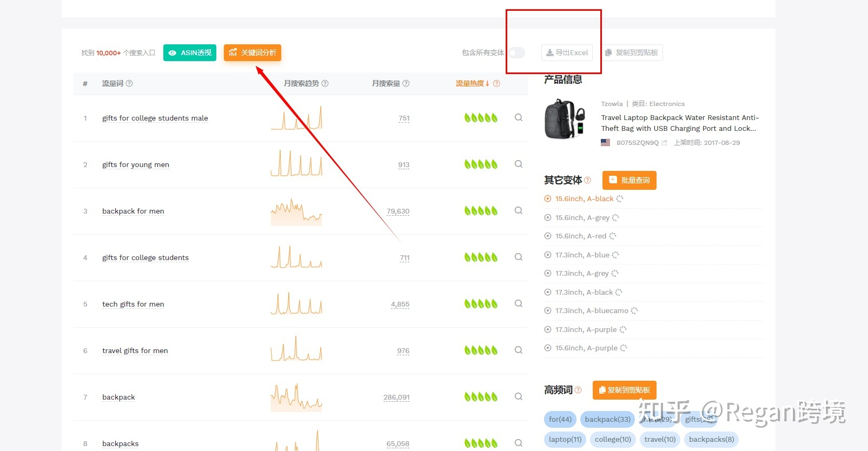Click external link icon beside ASIN B075SZQN9Q
This screenshot has height=451, width=868.
coord(665,143)
